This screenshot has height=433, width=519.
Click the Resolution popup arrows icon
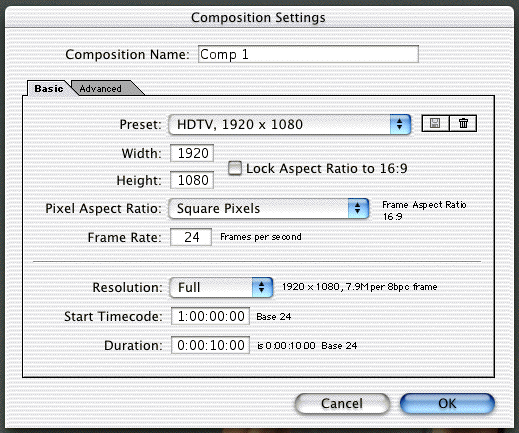tap(262, 287)
